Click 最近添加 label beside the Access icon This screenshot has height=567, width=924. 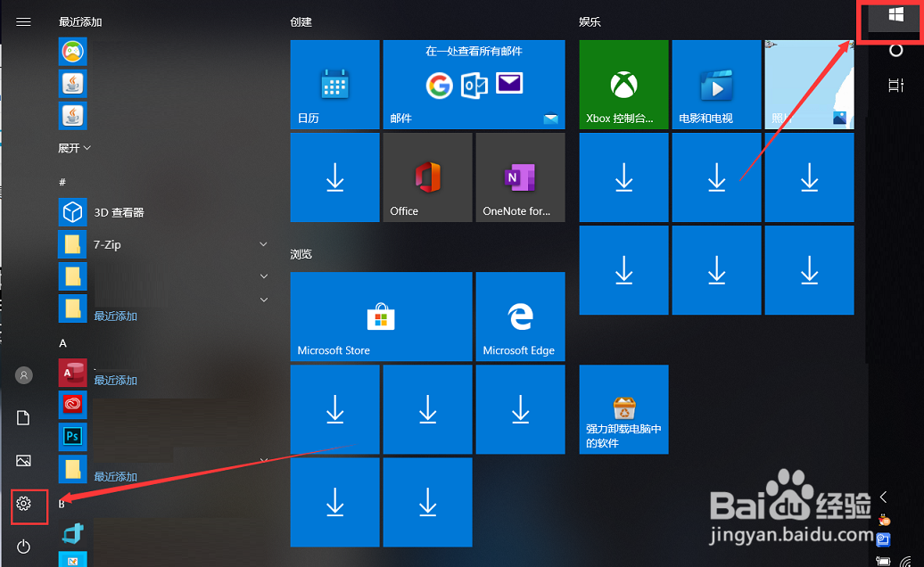click(x=116, y=381)
